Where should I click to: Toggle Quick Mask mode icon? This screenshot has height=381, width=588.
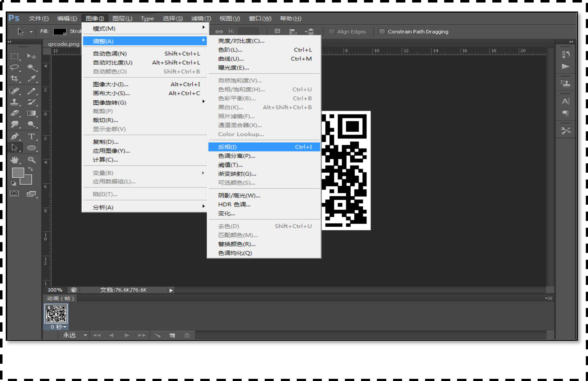click(14, 194)
